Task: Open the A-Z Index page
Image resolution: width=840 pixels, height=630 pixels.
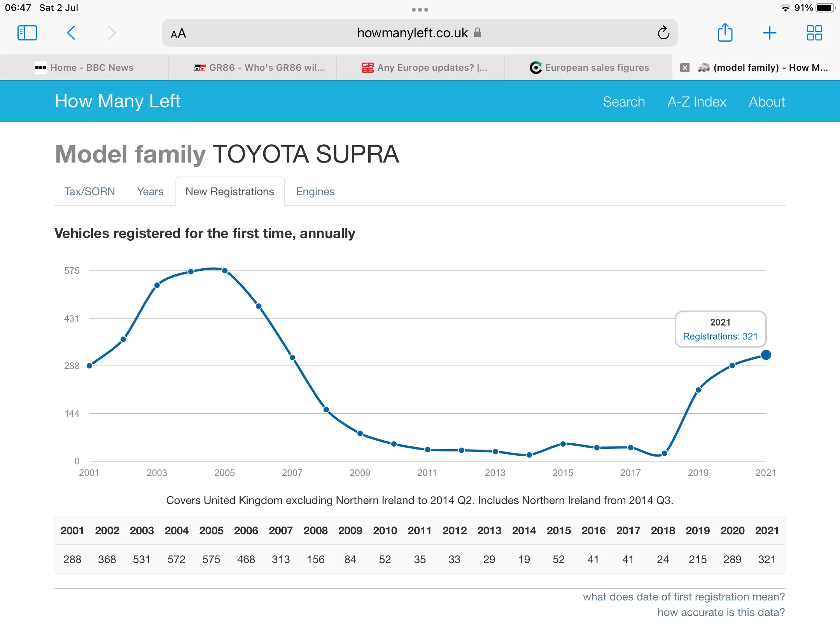Action: pos(697,102)
